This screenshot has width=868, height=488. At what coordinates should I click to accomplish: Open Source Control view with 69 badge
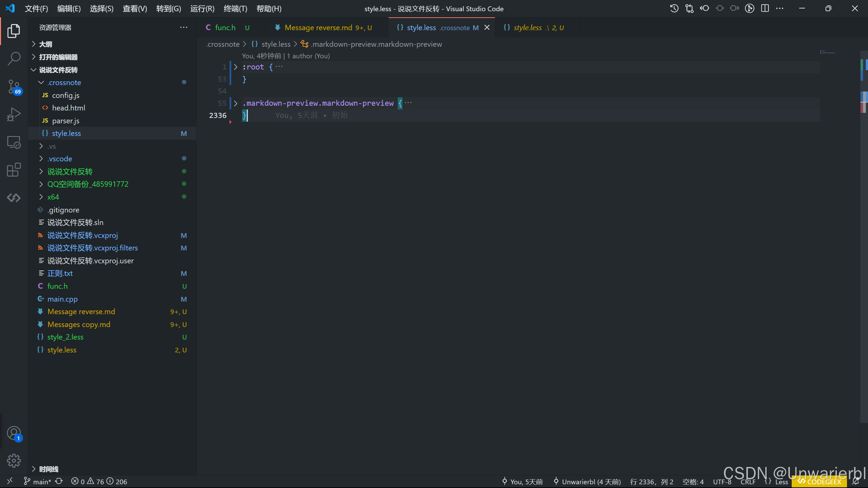(14, 86)
